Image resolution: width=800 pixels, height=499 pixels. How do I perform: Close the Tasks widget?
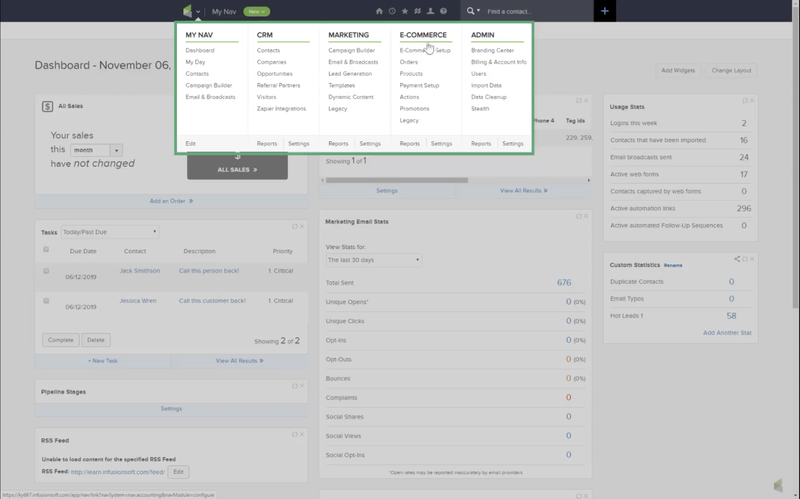tap(302, 226)
